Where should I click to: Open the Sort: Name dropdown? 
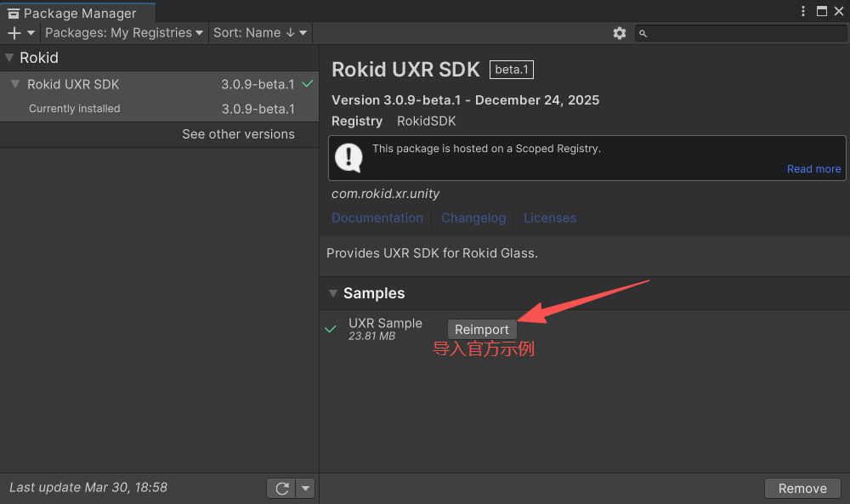point(261,32)
